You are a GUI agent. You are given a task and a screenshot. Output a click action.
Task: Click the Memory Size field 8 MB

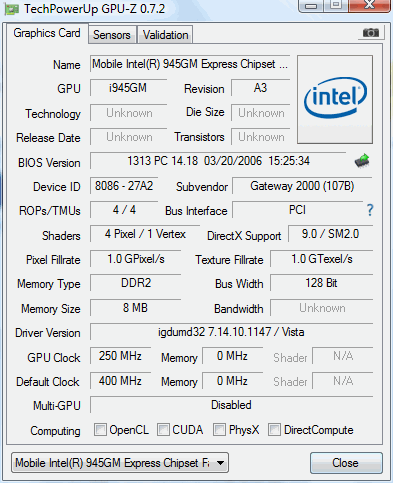click(136, 308)
